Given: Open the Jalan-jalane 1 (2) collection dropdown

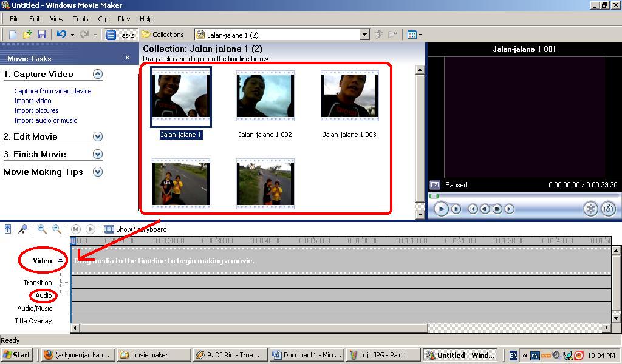Looking at the screenshot, I should [x=365, y=35].
